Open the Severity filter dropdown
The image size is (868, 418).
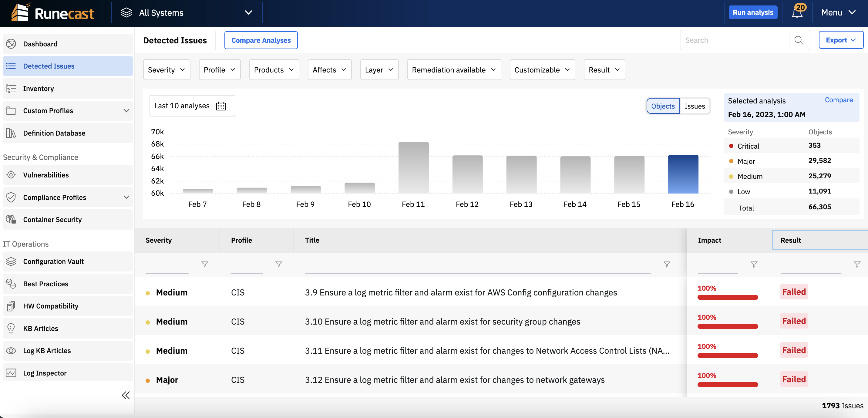tap(166, 69)
